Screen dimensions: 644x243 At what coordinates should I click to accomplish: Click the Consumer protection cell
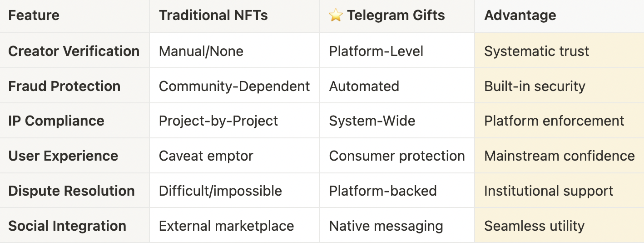[x=397, y=156]
